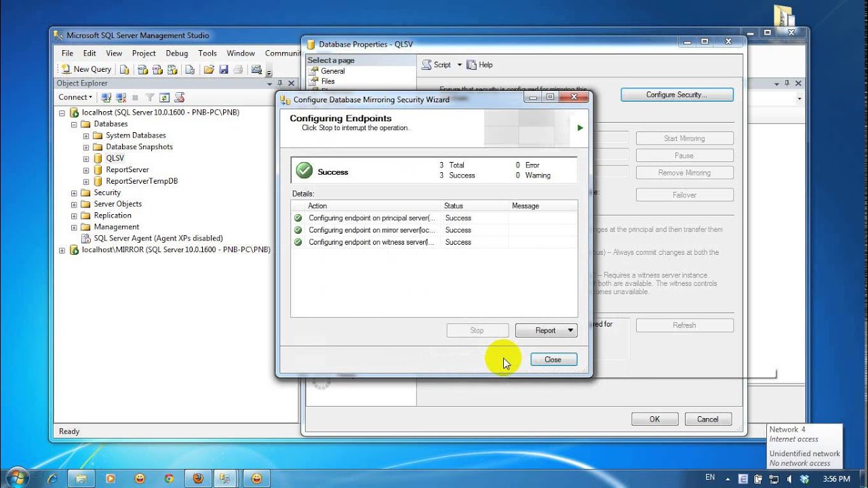Image resolution: width=868 pixels, height=488 pixels.
Task: Open the Report dropdown button
Action: [546, 331]
